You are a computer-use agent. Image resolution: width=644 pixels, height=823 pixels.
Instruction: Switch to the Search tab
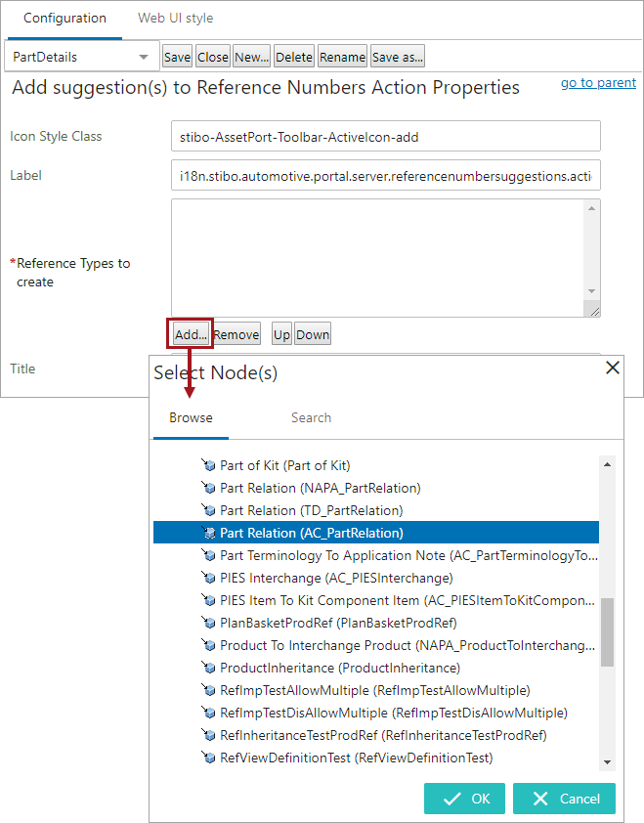click(x=311, y=417)
